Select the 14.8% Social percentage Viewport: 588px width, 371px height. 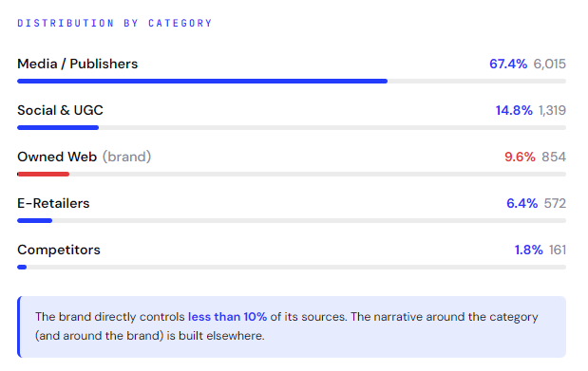pyautogui.click(x=514, y=111)
